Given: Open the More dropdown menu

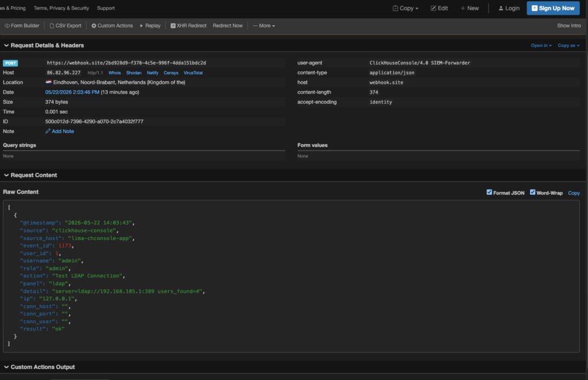Looking at the screenshot, I should [x=264, y=25].
